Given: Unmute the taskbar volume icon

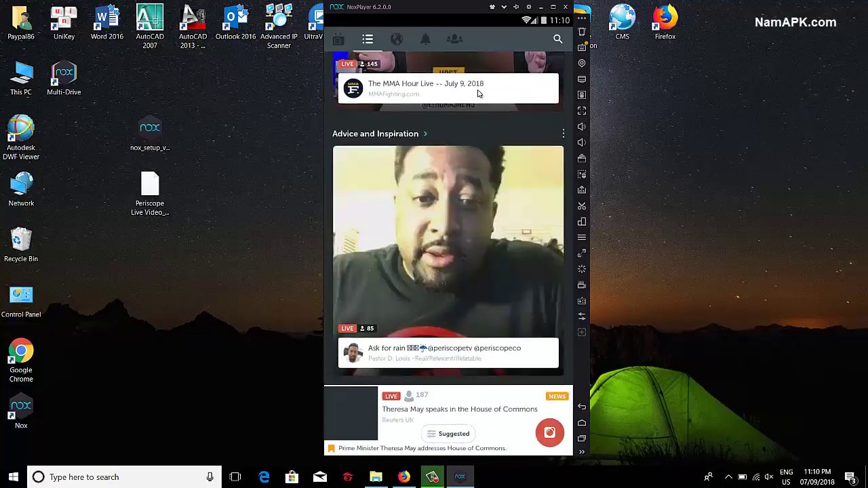Looking at the screenshot, I should coord(769,477).
